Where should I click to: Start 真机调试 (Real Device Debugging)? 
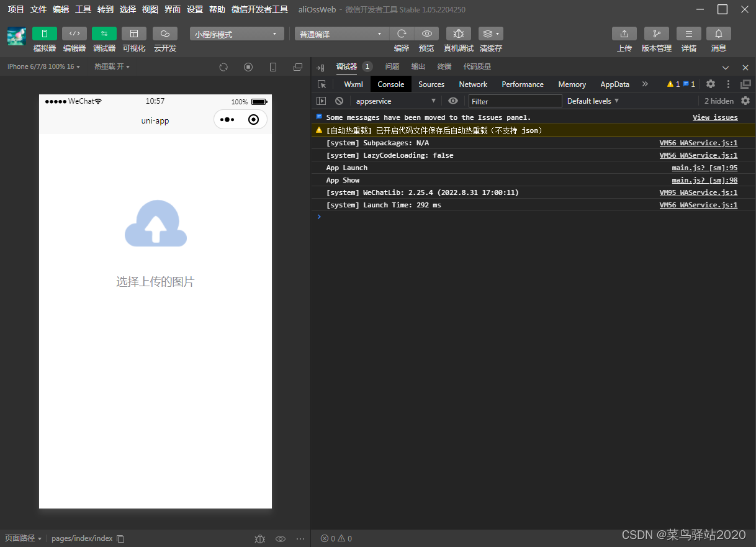[x=458, y=34]
